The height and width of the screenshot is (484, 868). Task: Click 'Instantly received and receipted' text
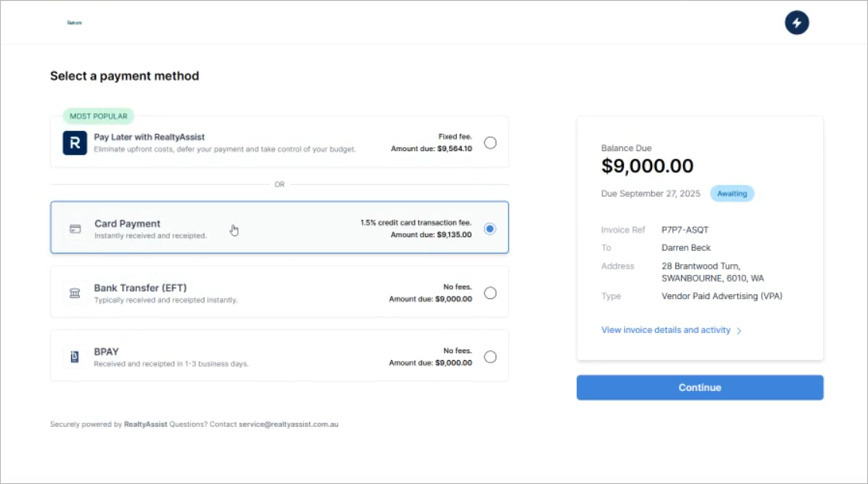(x=150, y=236)
